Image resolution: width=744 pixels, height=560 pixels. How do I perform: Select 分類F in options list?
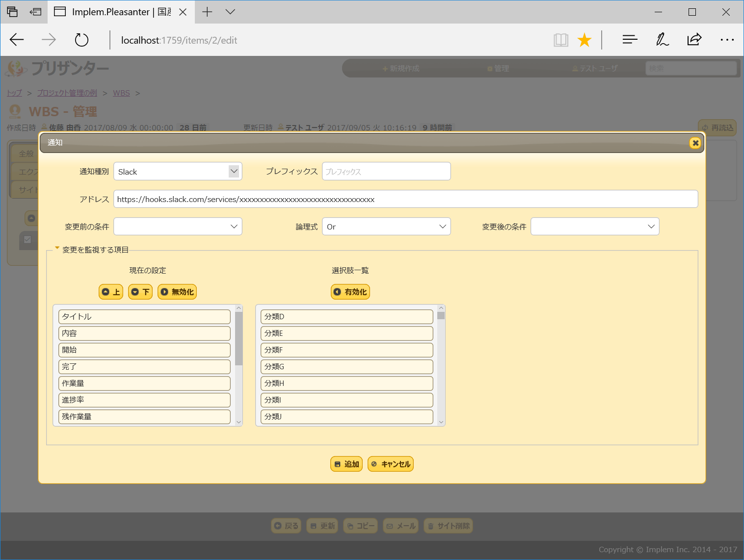click(x=347, y=350)
